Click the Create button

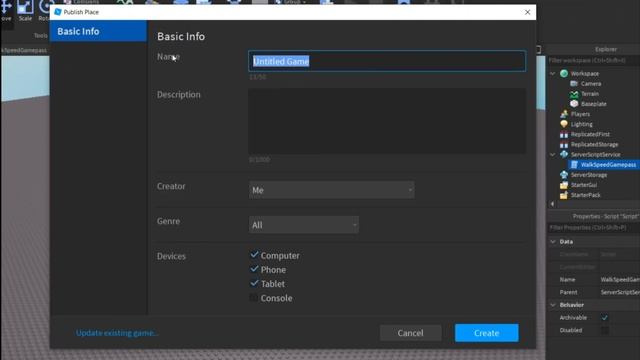[487, 333]
